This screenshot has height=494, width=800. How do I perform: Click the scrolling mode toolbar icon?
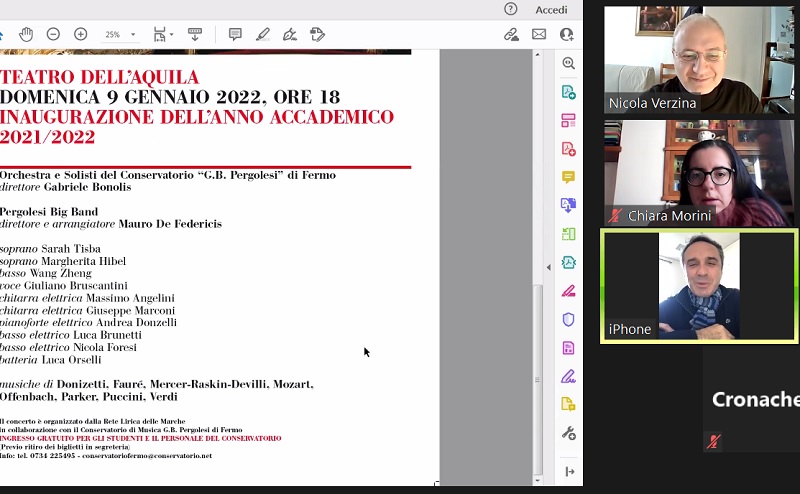(x=194, y=35)
